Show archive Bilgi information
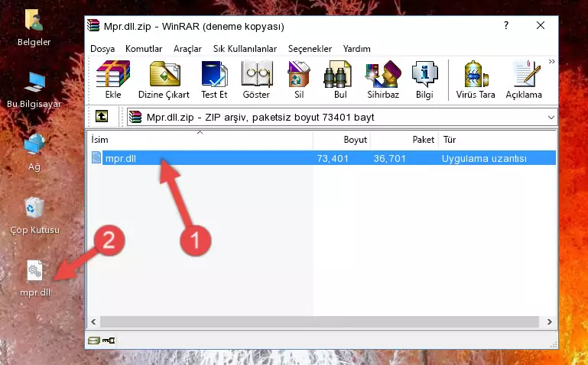This screenshot has height=365, width=588. 424,79
